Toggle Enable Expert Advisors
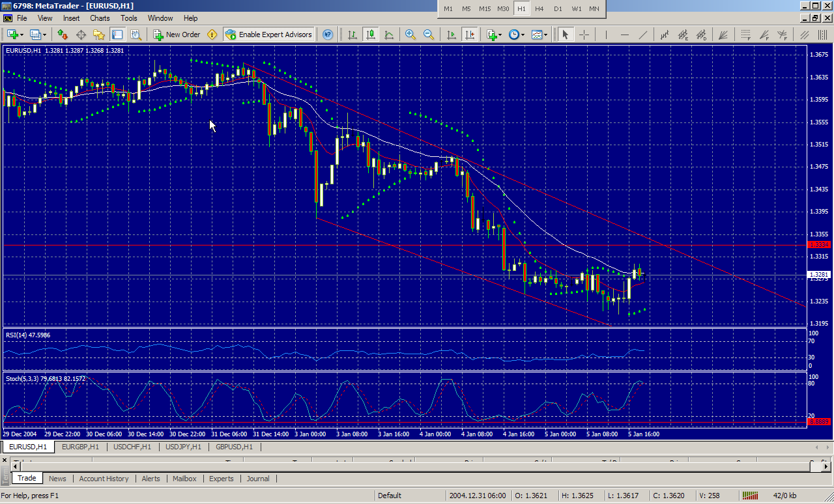Screen dimensions: 834x504 click(x=268, y=35)
